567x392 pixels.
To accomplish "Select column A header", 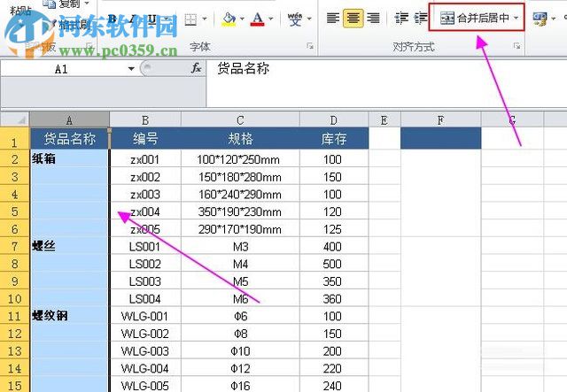I will pyautogui.click(x=69, y=119).
